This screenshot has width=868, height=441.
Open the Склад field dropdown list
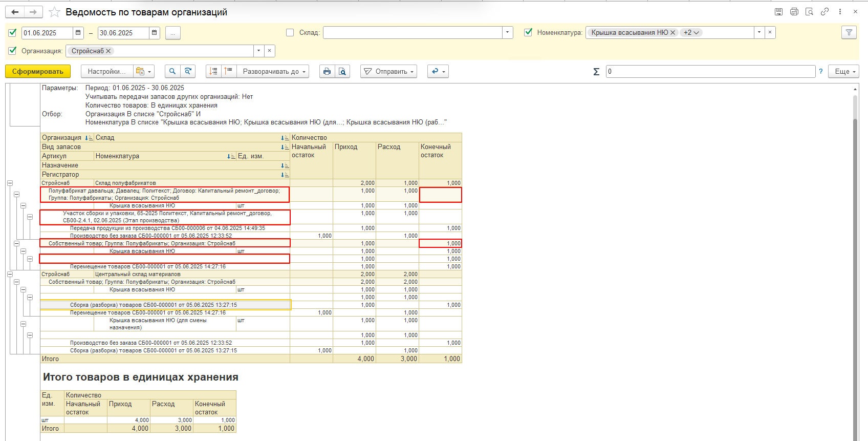(x=507, y=33)
